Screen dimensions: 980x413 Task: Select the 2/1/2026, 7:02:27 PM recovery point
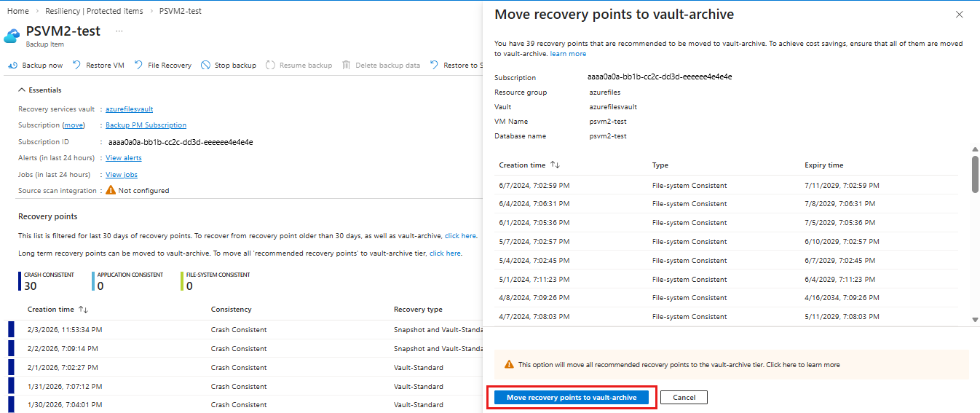tap(244, 368)
